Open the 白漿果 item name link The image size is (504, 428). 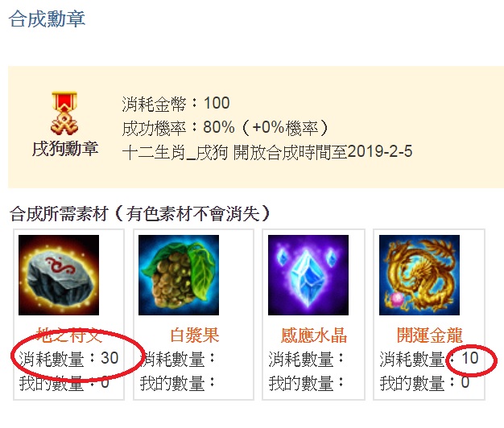coord(195,335)
